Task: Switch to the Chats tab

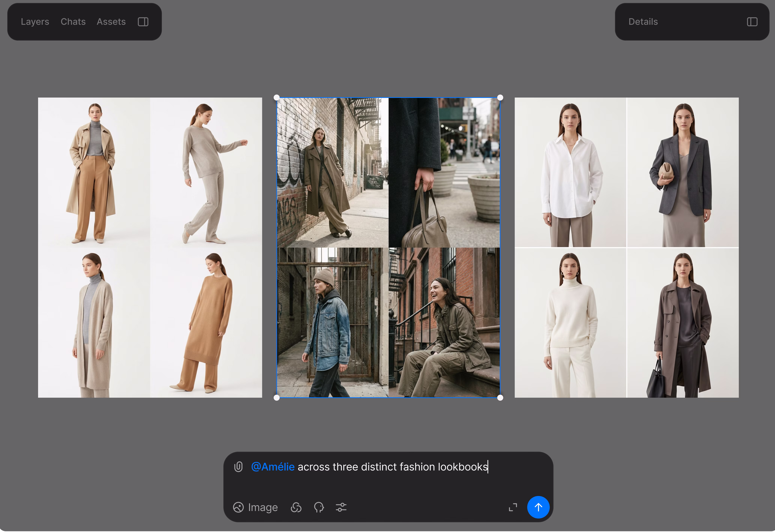Action: (x=73, y=21)
